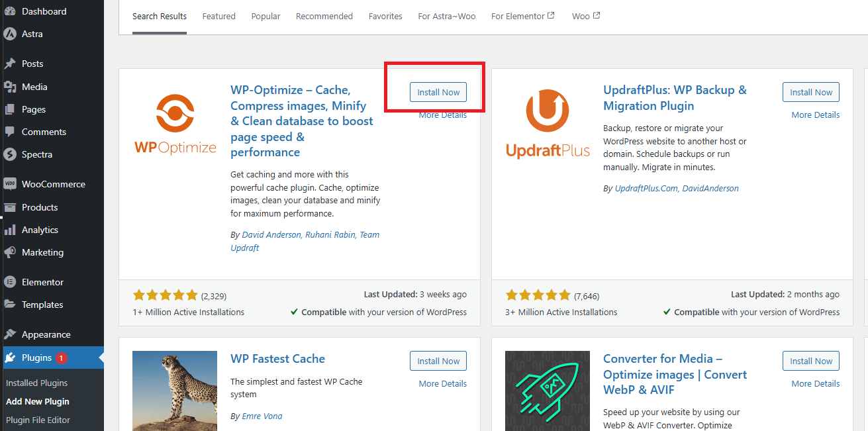The width and height of the screenshot is (868, 431).
Task: Open the Recommended tab
Action: 324,16
